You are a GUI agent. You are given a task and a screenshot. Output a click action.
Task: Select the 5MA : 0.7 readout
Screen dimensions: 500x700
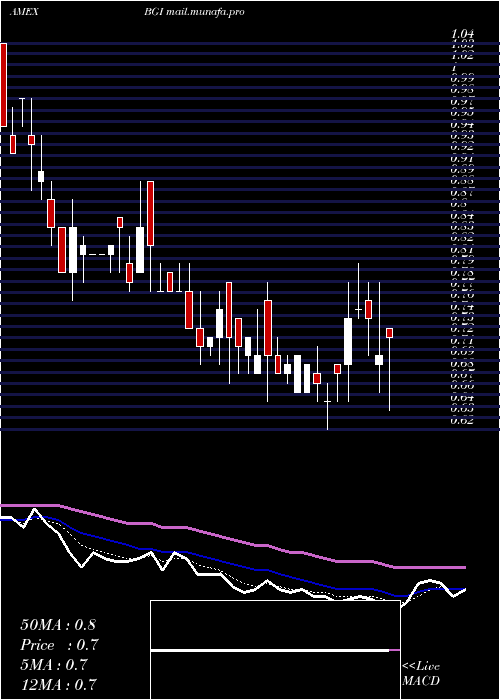[56, 665]
